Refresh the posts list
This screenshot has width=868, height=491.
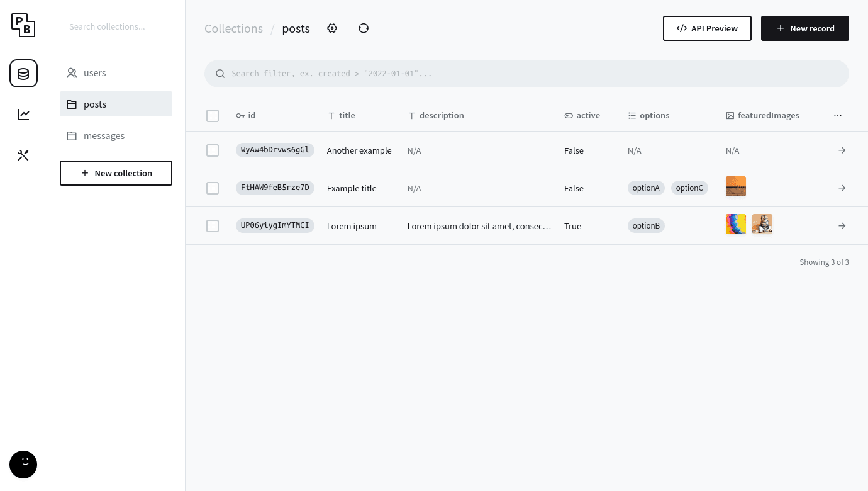(x=364, y=28)
